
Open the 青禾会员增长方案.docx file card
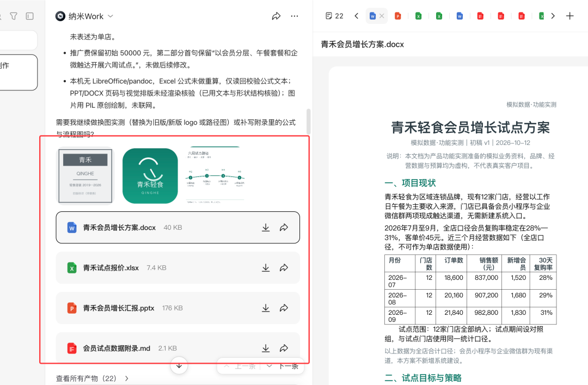point(177,228)
